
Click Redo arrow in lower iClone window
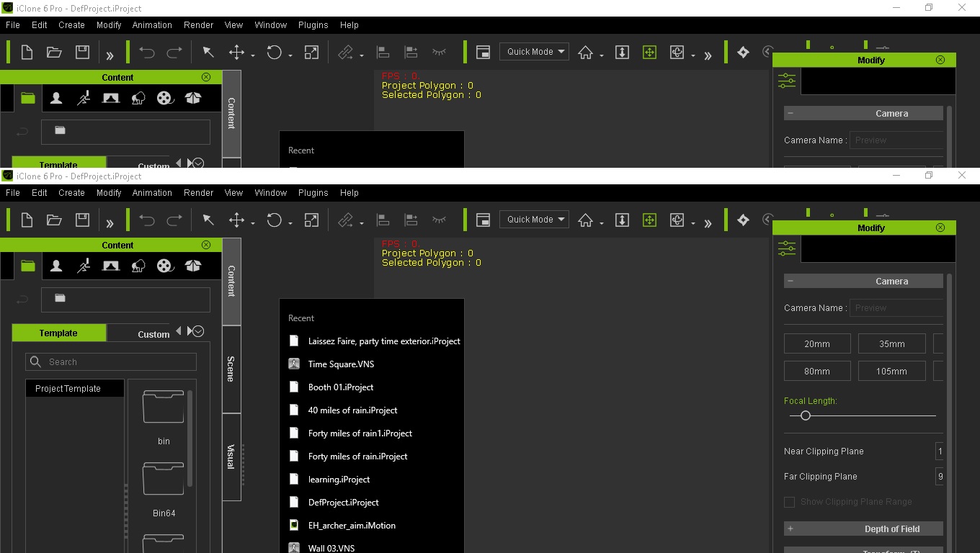[174, 220]
